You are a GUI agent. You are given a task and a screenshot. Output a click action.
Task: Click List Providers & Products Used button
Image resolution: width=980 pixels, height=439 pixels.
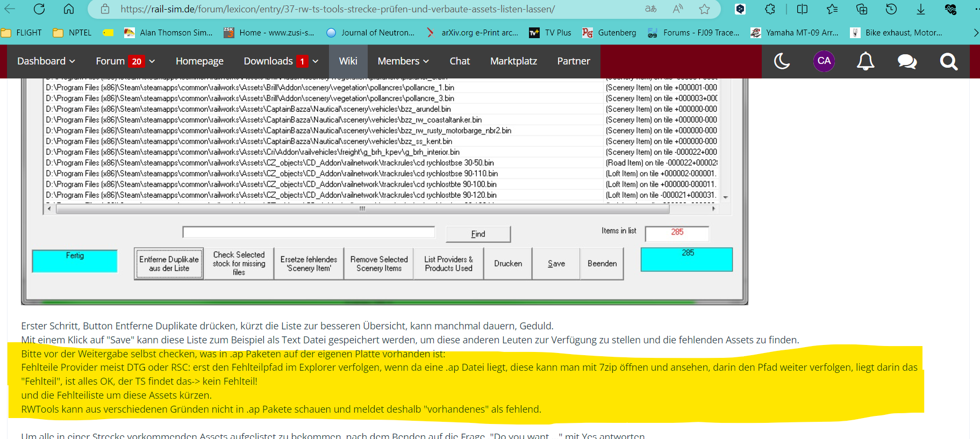tap(449, 264)
